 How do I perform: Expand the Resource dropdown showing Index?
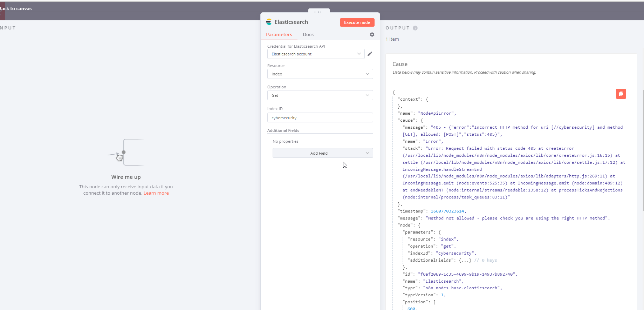tap(320, 74)
